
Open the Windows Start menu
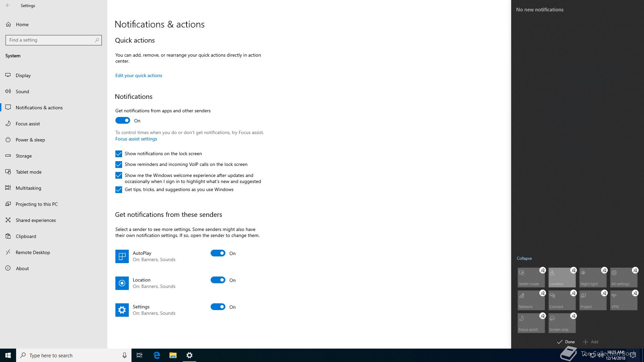(x=8, y=355)
